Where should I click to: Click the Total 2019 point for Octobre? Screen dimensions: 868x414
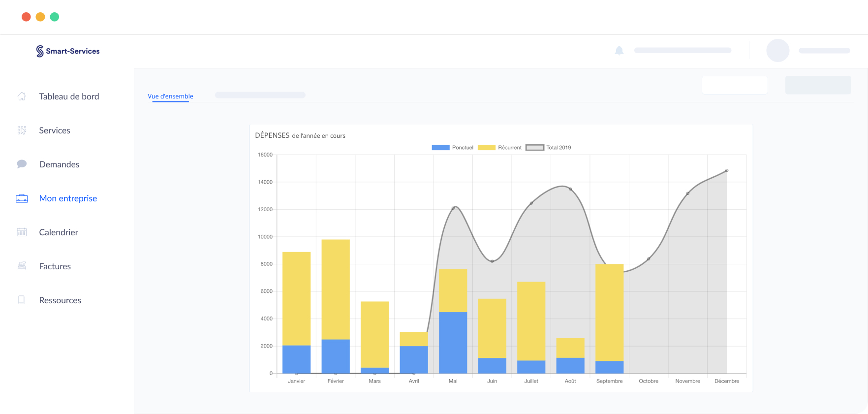pyautogui.click(x=649, y=259)
